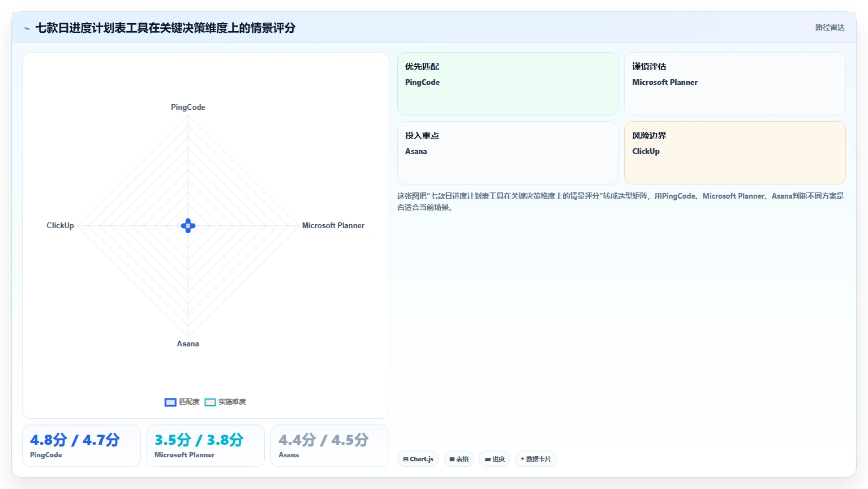The width and height of the screenshot is (868, 489).
Task: Select the ClickUp axis label on radar
Action: point(60,225)
